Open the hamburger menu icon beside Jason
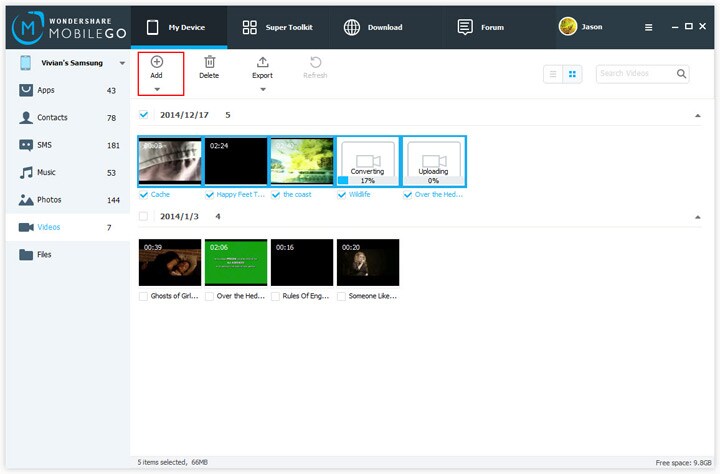This screenshot has height=474, width=720. (x=648, y=28)
